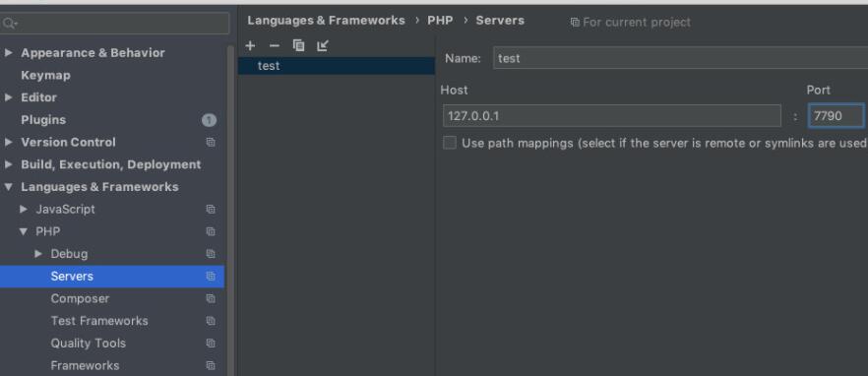This screenshot has width=868, height=376.
Task: Expand the JavaScript node
Action: [24, 210]
